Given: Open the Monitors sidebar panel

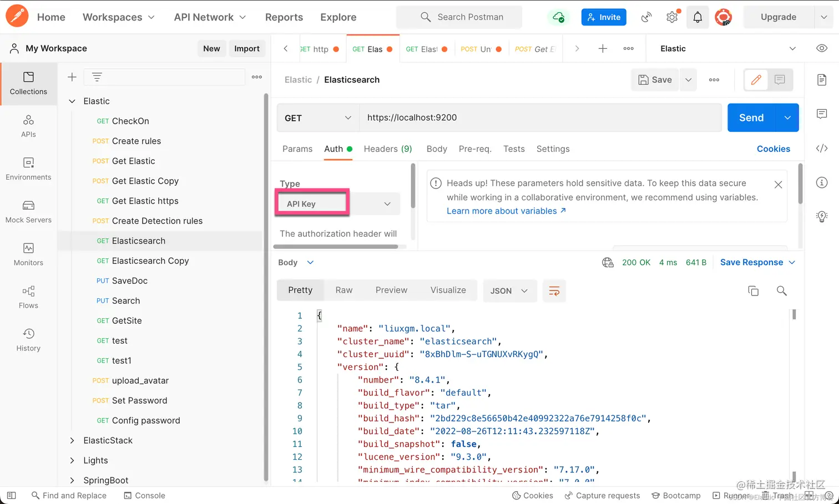Looking at the screenshot, I should click(28, 254).
